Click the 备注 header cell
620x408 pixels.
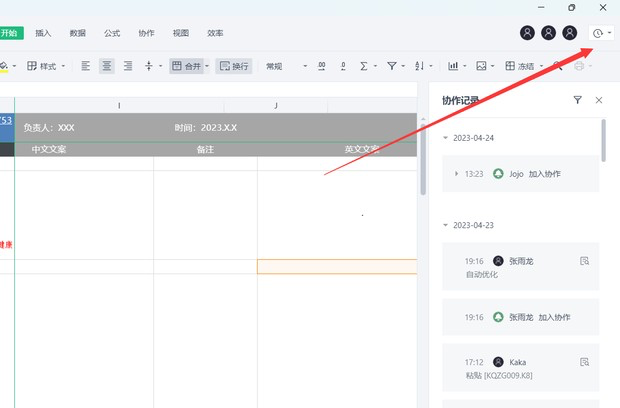pos(205,149)
